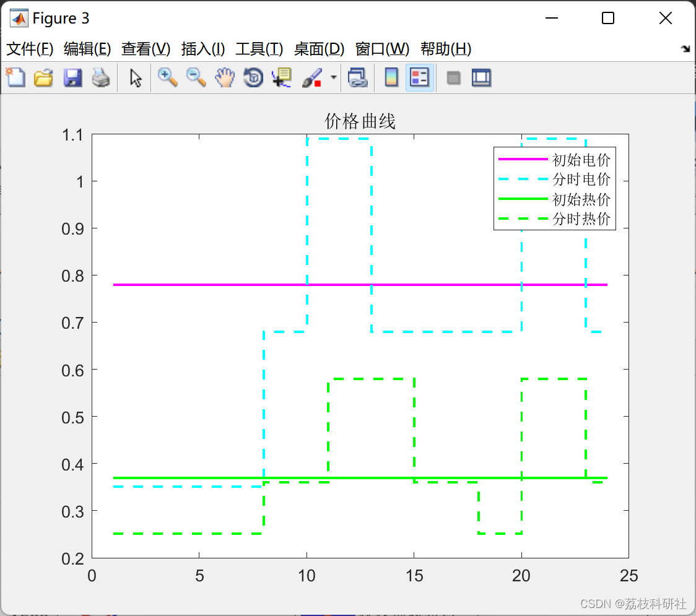Open the 桌面(D) menu
696x616 pixels.
coord(319,49)
